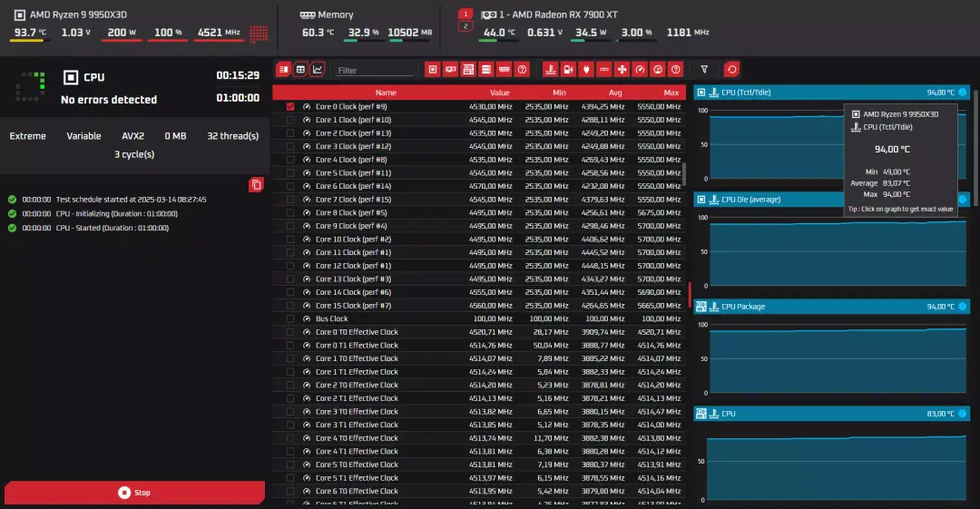Select GPU number 1 selector

point(465,14)
